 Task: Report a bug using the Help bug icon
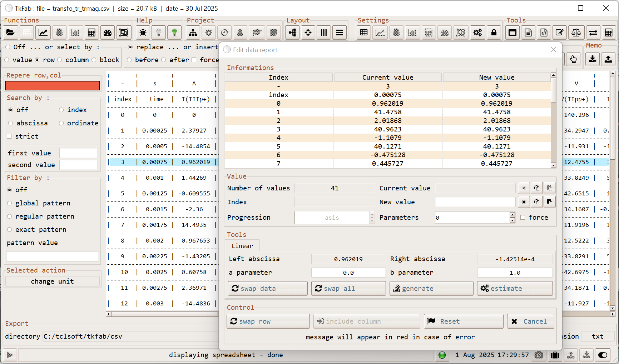143,32
